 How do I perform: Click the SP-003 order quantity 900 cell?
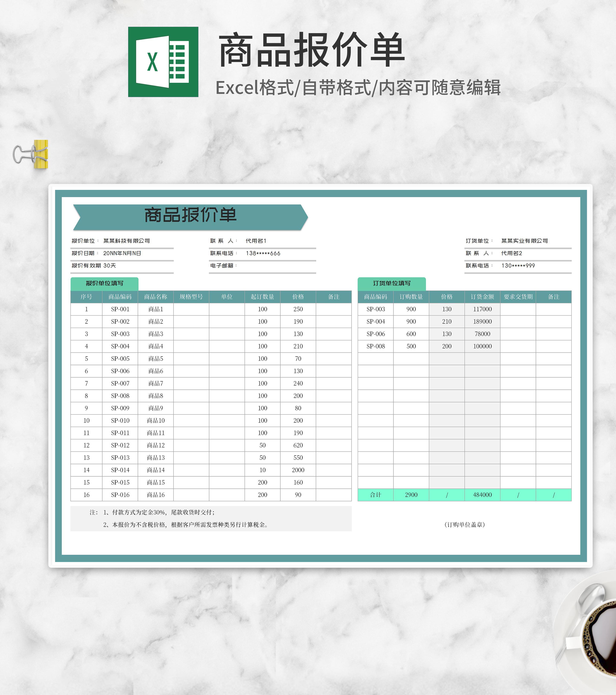pos(411,309)
